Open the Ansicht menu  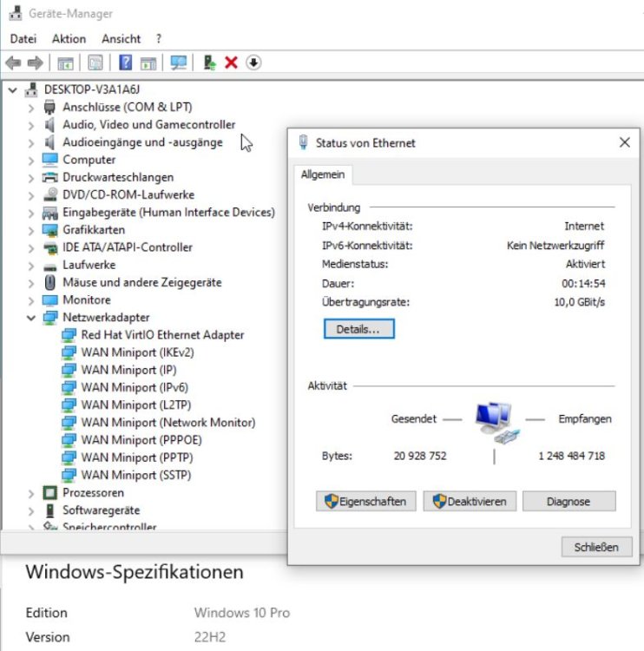[x=122, y=38]
